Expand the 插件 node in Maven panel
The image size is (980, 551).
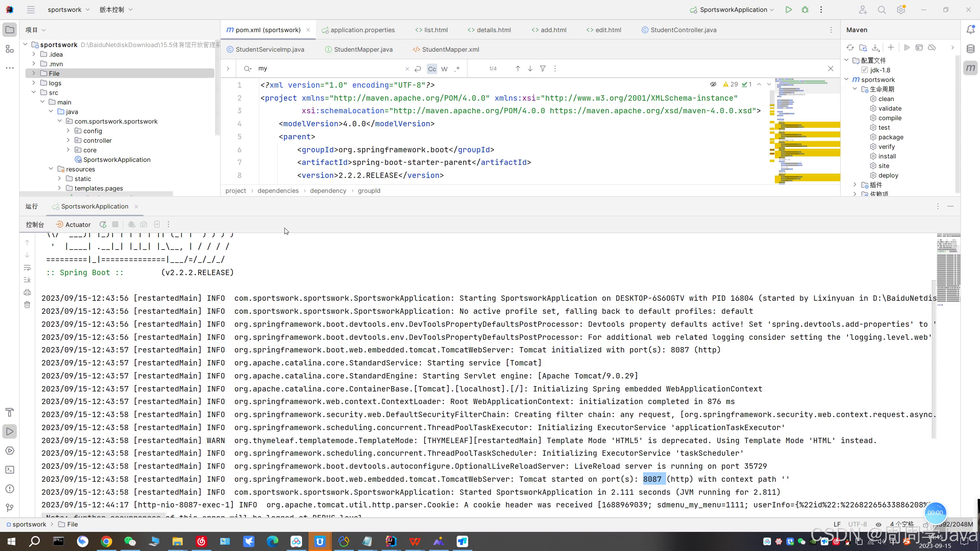pos(855,185)
